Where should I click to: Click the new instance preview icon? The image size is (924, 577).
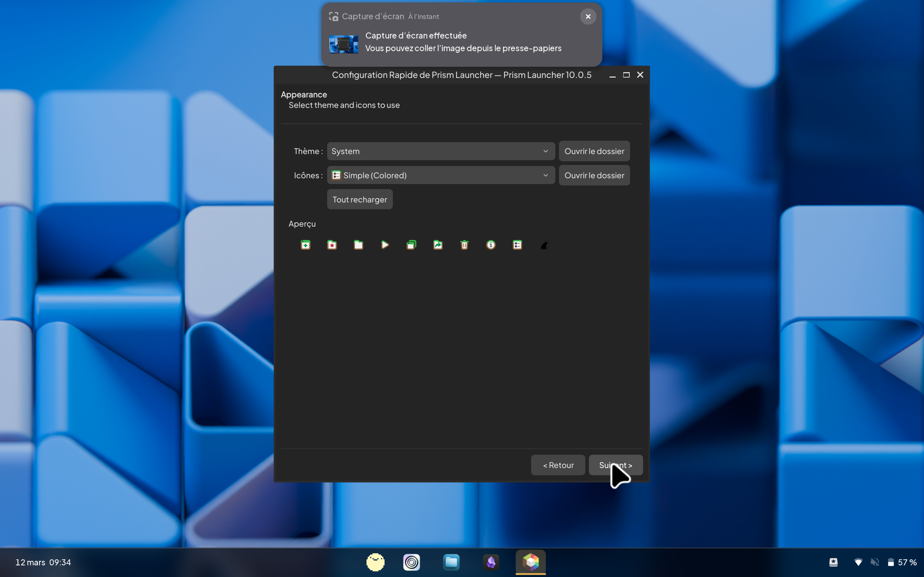pos(305,245)
